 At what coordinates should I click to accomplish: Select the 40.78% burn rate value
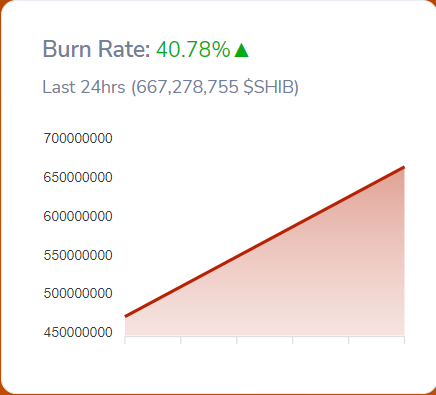click(x=193, y=49)
